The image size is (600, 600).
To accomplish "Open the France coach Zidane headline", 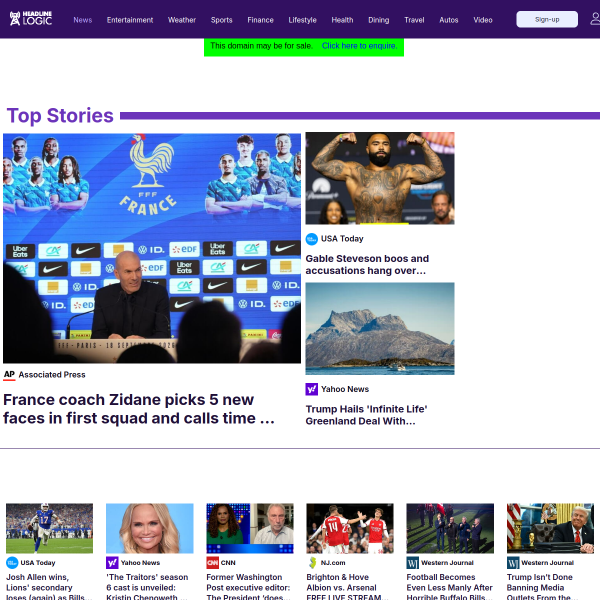I will (x=139, y=409).
